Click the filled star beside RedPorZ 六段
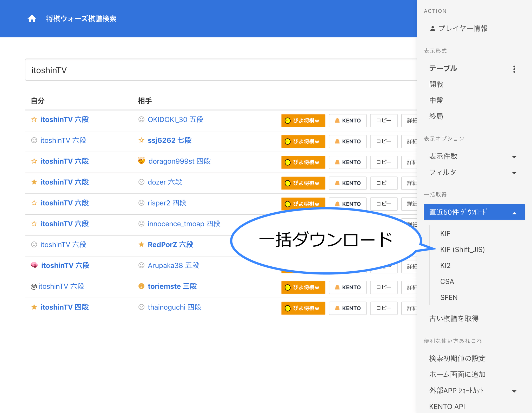The width and height of the screenshot is (532, 413). click(x=141, y=244)
